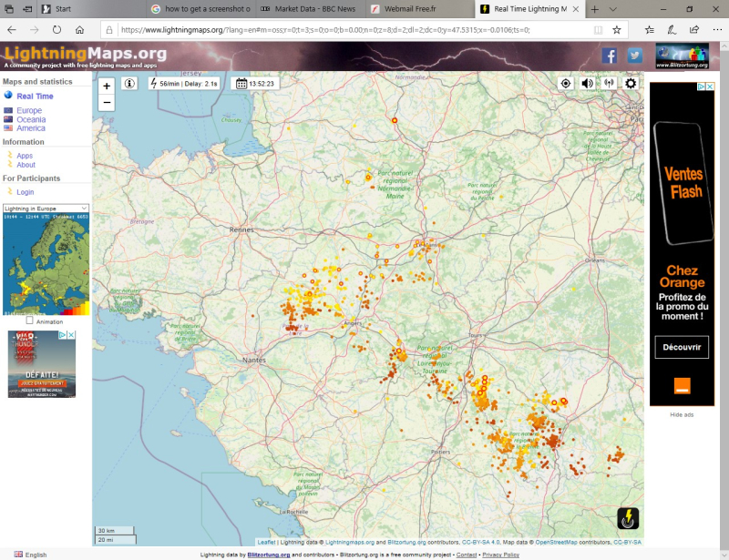
Task: Open a new browser tab
Action: (x=595, y=9)
